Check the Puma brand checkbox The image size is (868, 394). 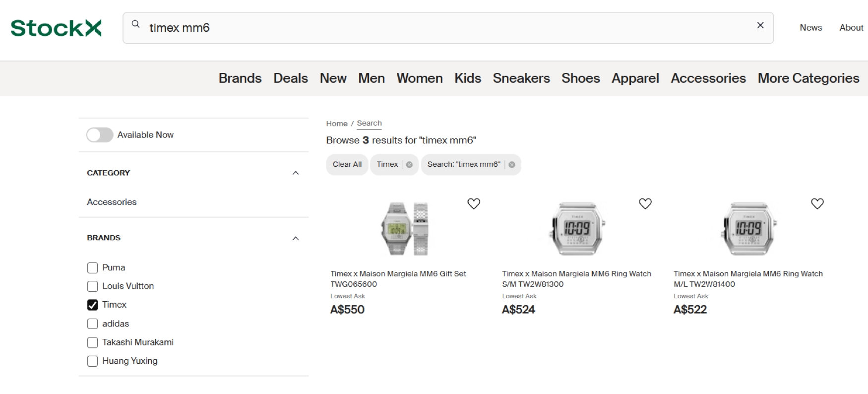pyautogui.click(x=92, y=268)
